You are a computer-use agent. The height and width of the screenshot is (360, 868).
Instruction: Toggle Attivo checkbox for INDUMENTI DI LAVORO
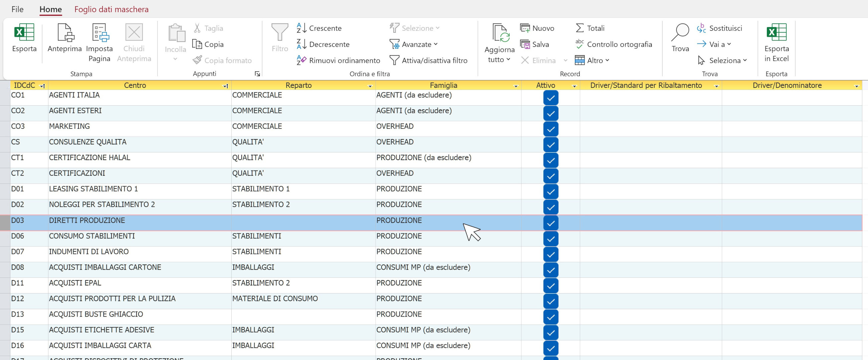tap(551, 254)
